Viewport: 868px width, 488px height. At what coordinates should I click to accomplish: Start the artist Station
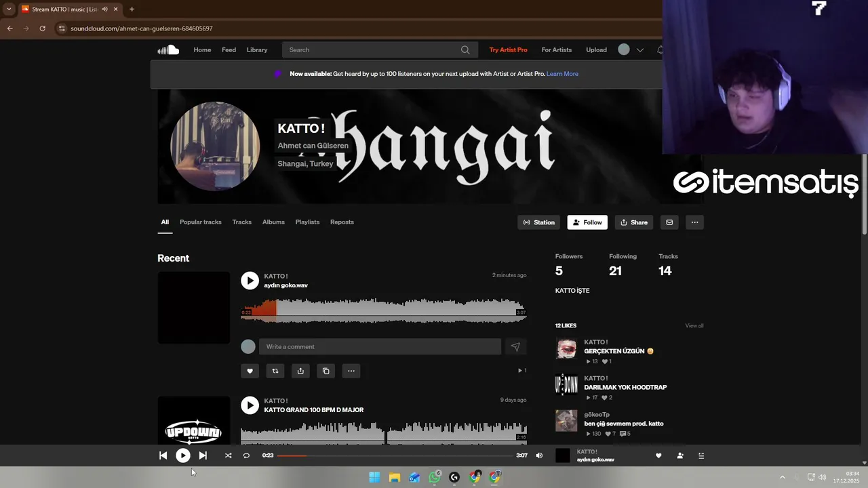pos(539,222)
